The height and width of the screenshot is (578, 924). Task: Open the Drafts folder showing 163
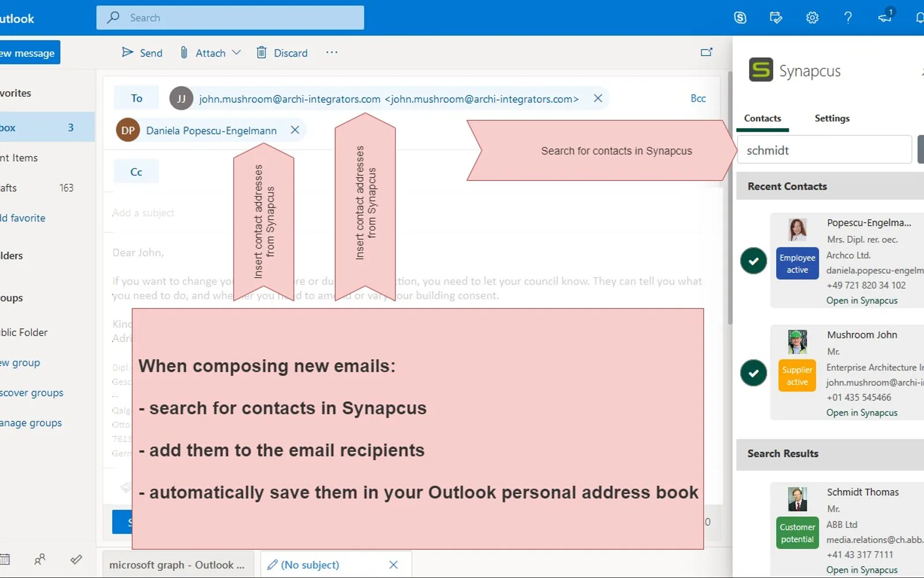46,188
